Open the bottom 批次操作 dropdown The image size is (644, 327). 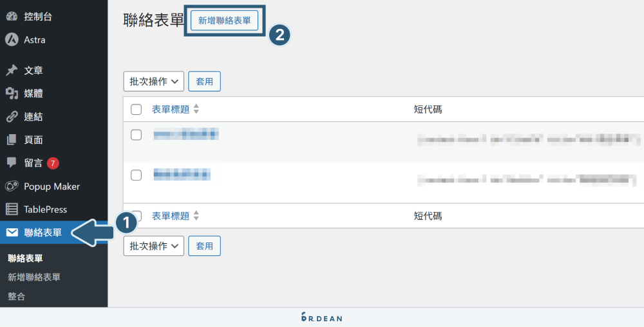pyautogui.click(x=154, y=246)
